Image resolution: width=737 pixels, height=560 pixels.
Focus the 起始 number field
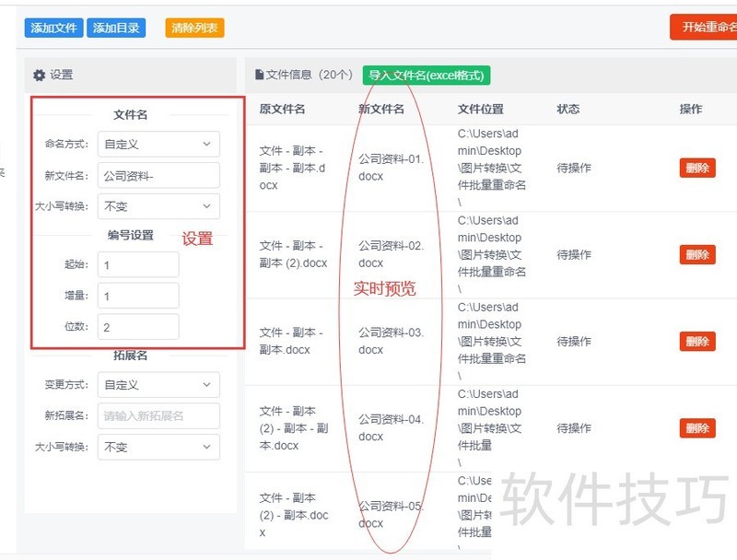[x=138, y=264]
